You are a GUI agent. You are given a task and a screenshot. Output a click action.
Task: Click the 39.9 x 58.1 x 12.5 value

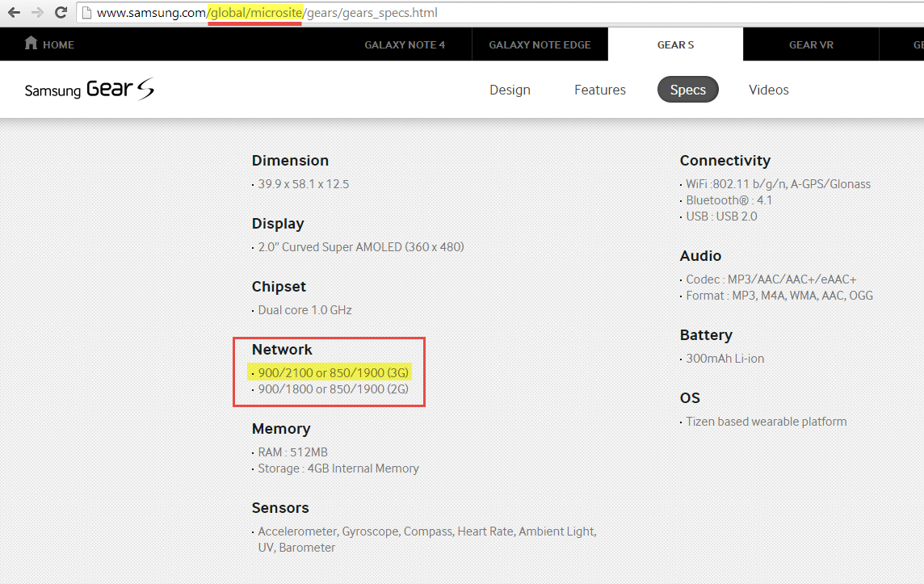303,184
